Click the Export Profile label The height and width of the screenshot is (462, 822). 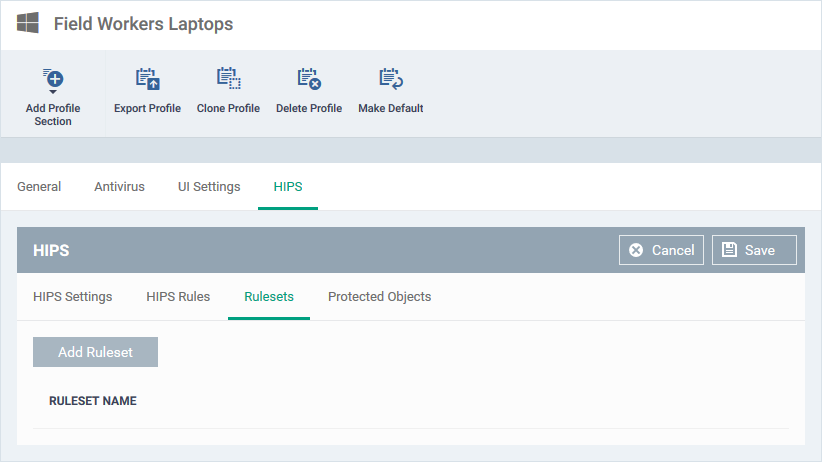click(x=147, y=108)
